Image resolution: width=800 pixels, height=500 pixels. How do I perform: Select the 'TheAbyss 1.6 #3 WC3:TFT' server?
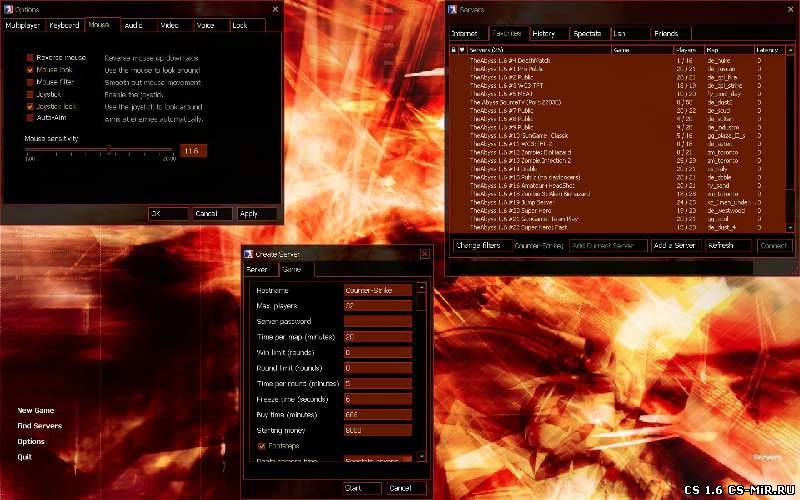(x=618, y=86)
